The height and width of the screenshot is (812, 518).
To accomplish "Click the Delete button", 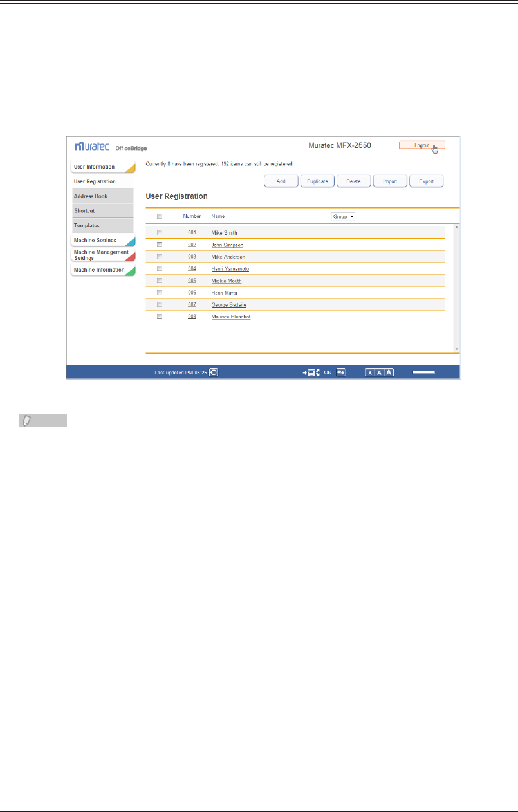I will 354,181.
